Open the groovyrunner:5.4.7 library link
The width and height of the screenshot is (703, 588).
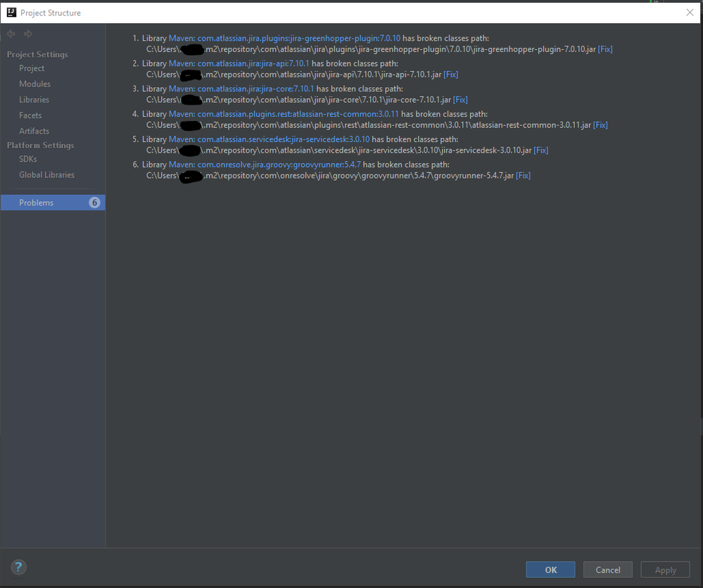(265, 165)
